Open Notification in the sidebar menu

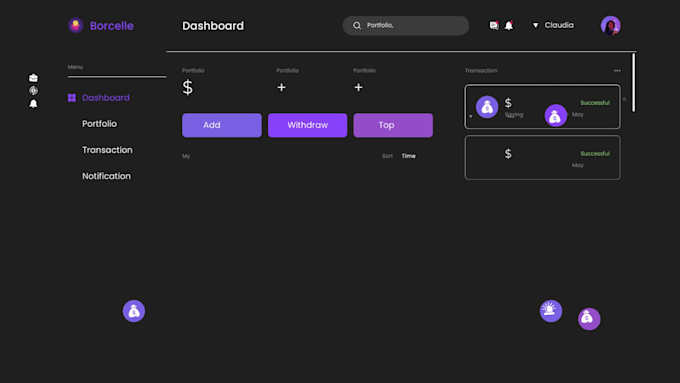(106, 176)
